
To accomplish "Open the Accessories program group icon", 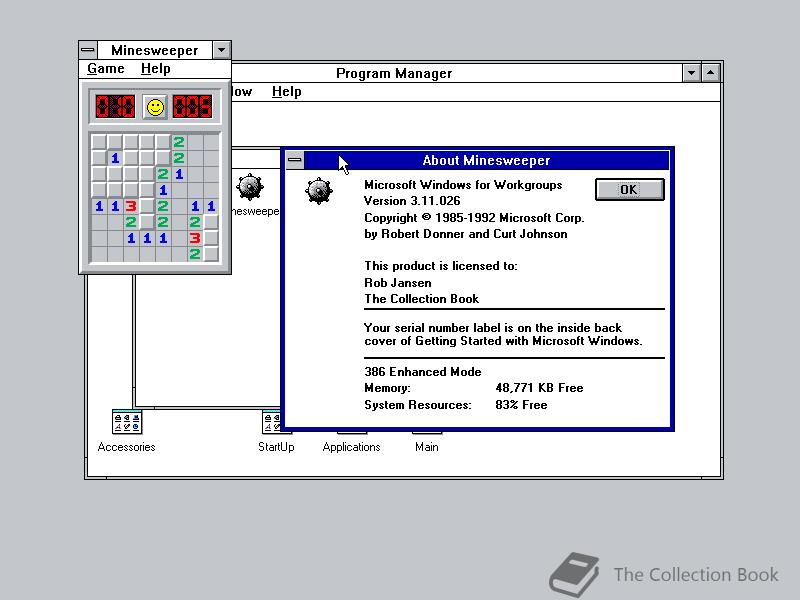I will pos(127,422).
